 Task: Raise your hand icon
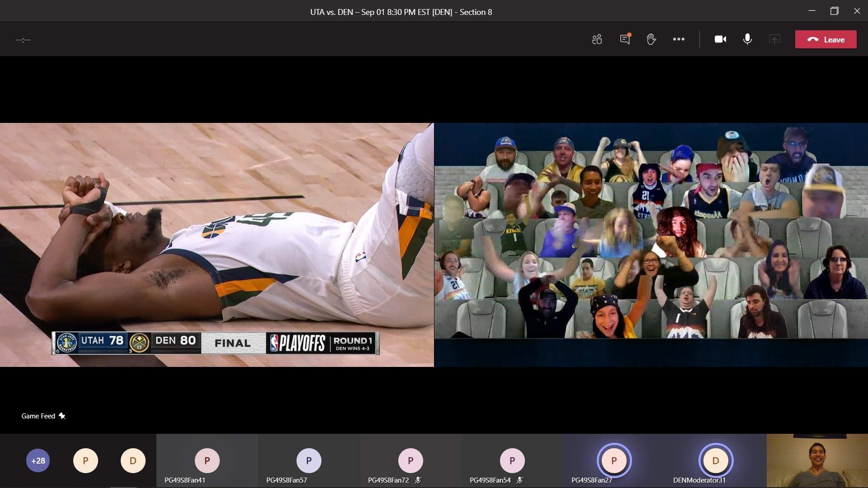pos(651,39)
